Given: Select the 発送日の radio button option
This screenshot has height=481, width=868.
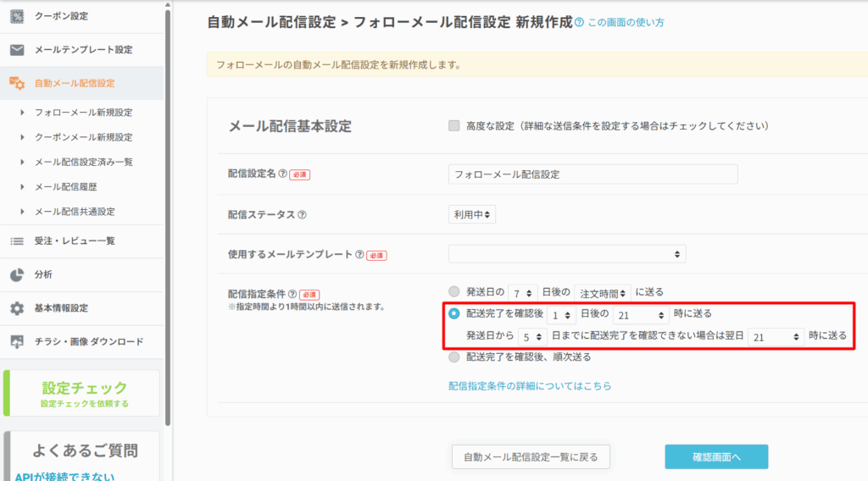Looking at the screenshot, I should [x=454, y=292].
